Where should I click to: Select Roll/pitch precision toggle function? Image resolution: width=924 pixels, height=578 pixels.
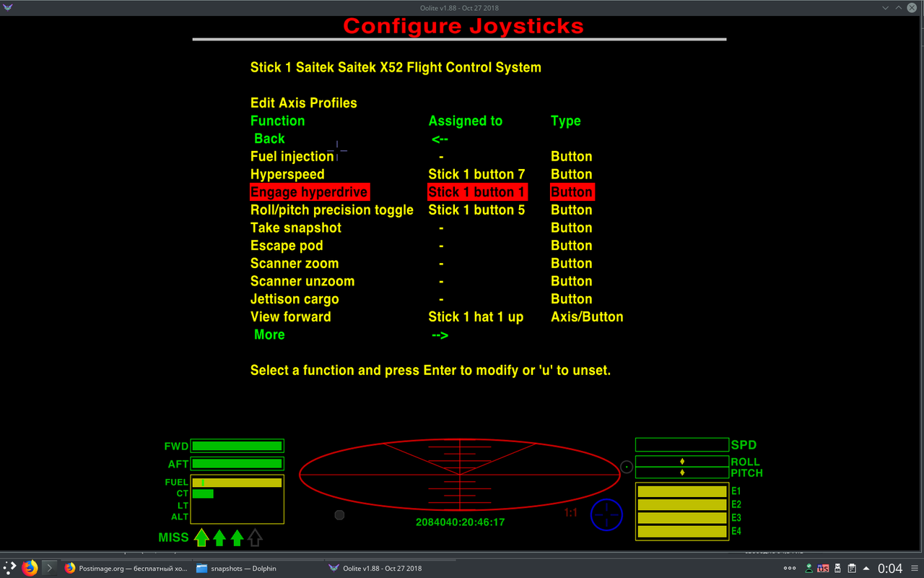[332, 210]
